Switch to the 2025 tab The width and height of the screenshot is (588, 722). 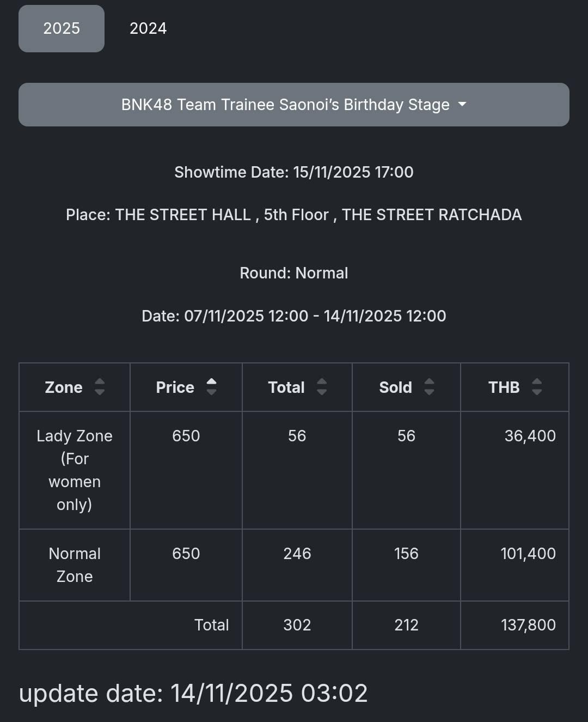point(62,28)
